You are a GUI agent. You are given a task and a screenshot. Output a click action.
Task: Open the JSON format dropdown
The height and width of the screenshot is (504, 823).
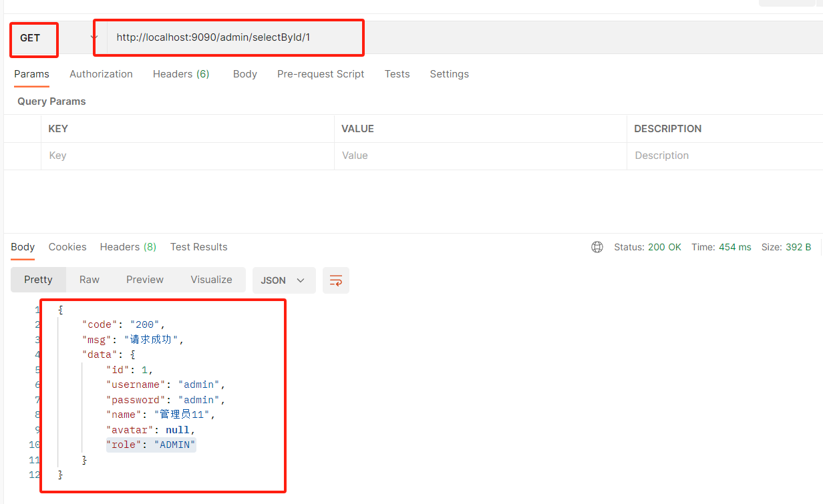click(x=284, y=280)
